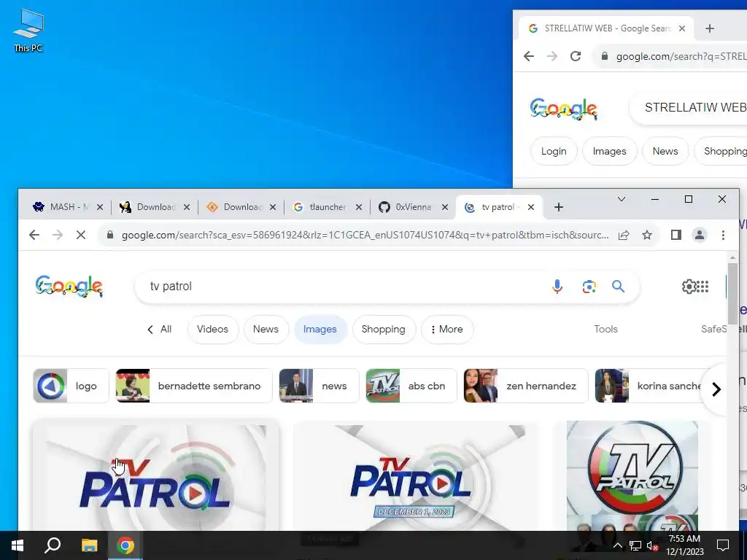
Task: Select bernadette sembrano suggestion chip
Action: click(x=194, y=386)
